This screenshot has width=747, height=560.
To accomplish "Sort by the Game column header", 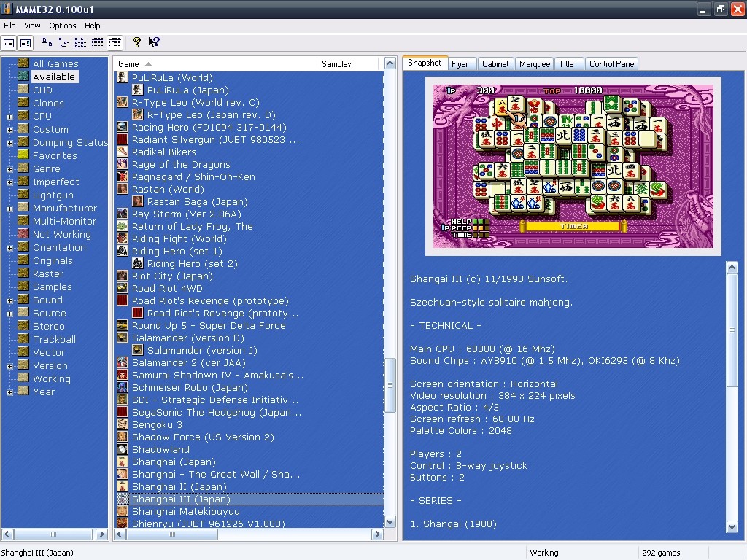I will click(x=215, y=64).
